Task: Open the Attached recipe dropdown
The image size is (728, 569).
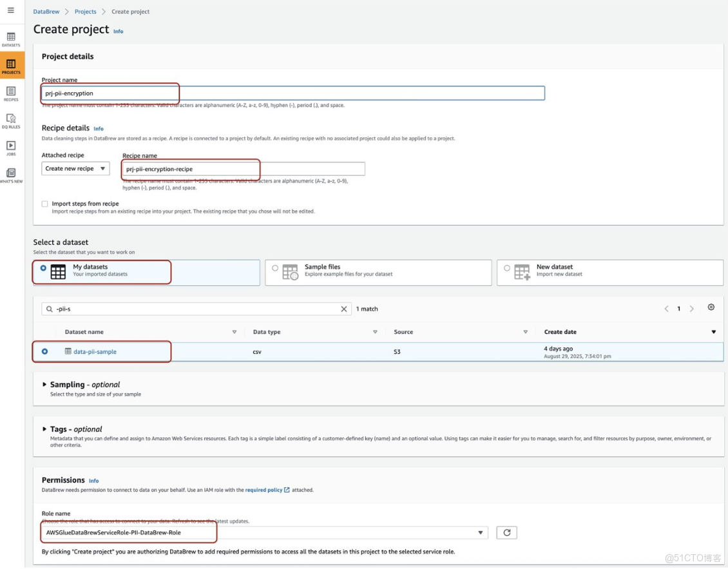Action: tap(75, 168)
